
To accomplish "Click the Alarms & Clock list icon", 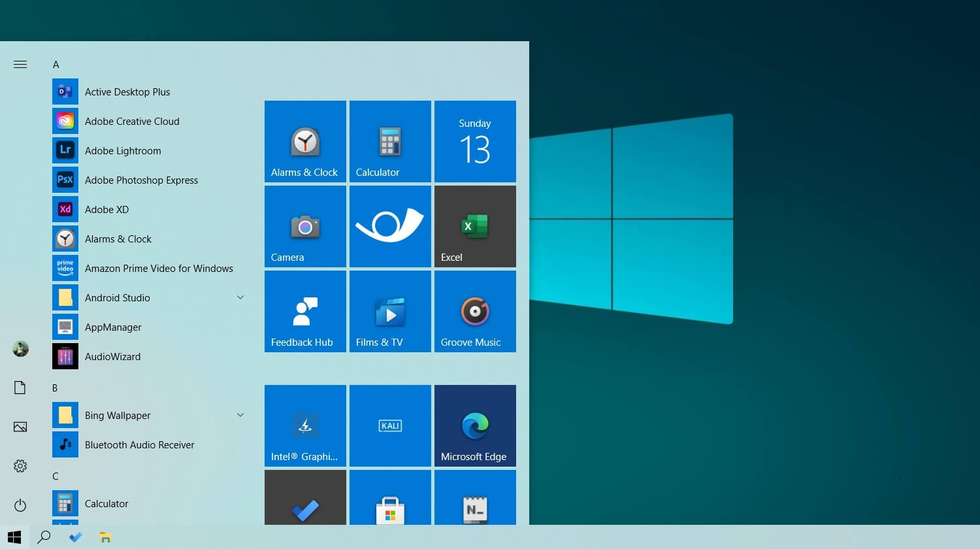I will point(65,239).
